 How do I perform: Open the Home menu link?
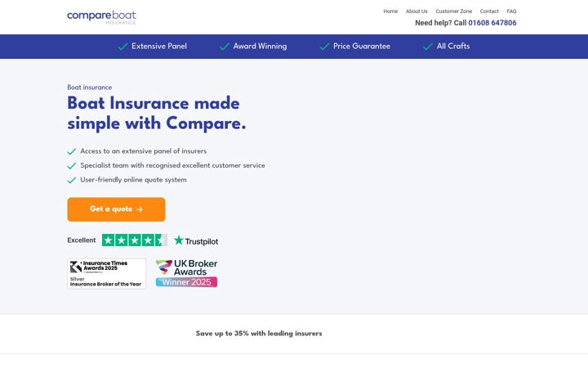390,11
